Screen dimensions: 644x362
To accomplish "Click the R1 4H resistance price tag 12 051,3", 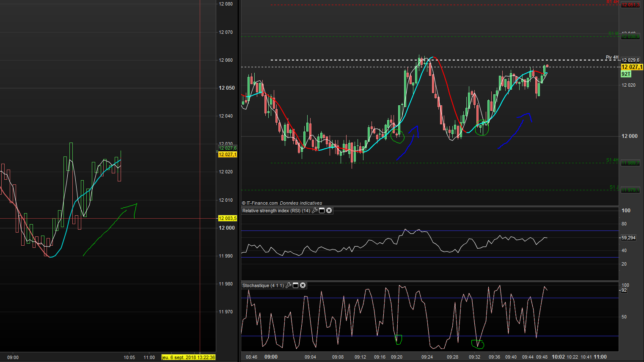I will (630, 5).
